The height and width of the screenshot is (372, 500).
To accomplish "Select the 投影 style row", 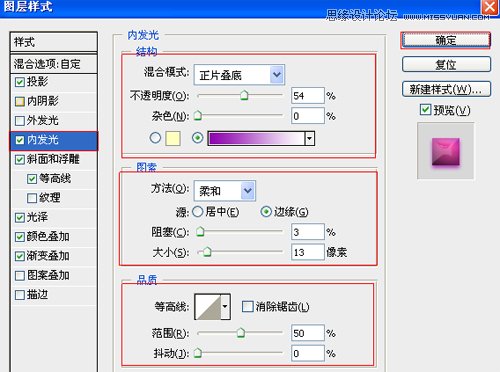I will pos(54,82).
